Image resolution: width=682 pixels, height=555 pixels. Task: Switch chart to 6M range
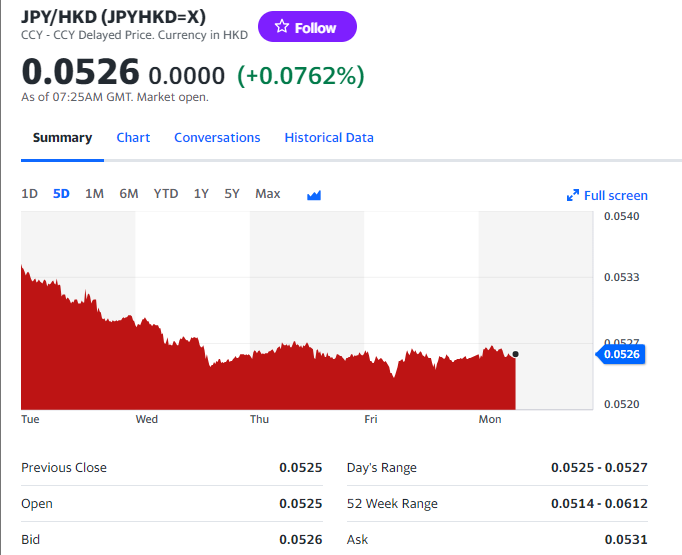[x=129, y=194]
